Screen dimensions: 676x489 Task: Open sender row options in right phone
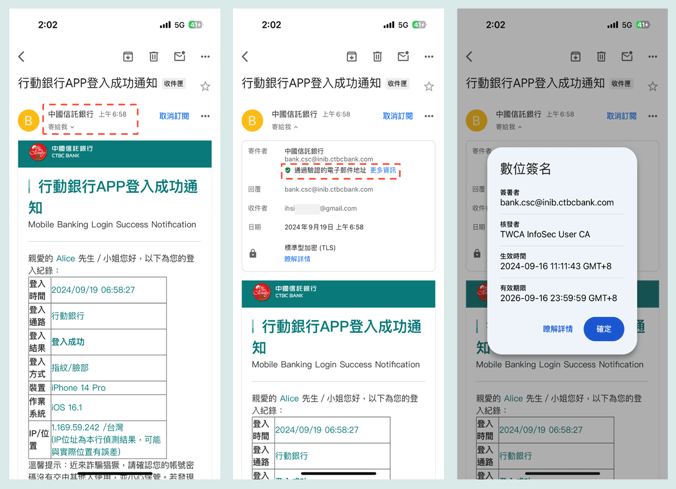click(653, 116)
